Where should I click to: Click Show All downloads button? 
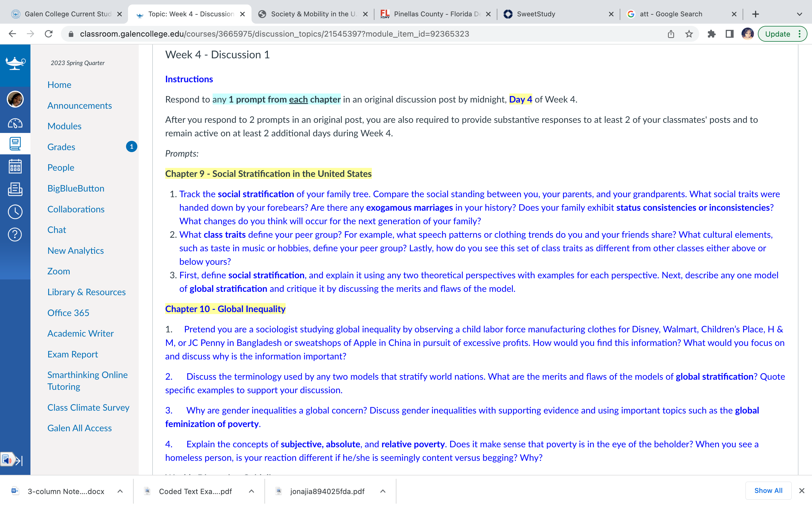768,491
